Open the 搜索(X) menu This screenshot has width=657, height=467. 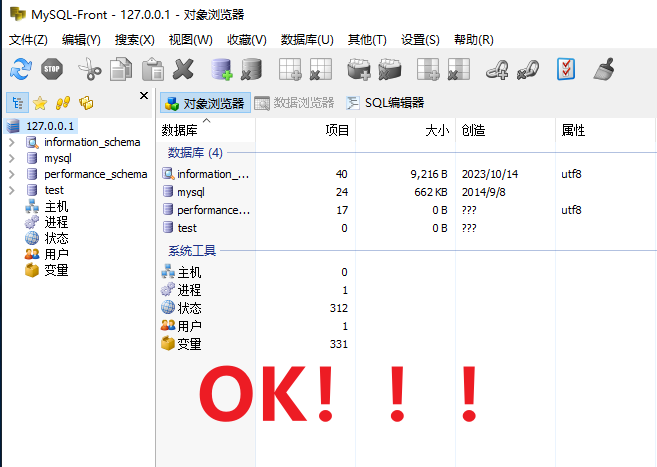click(x=135, y=40)
